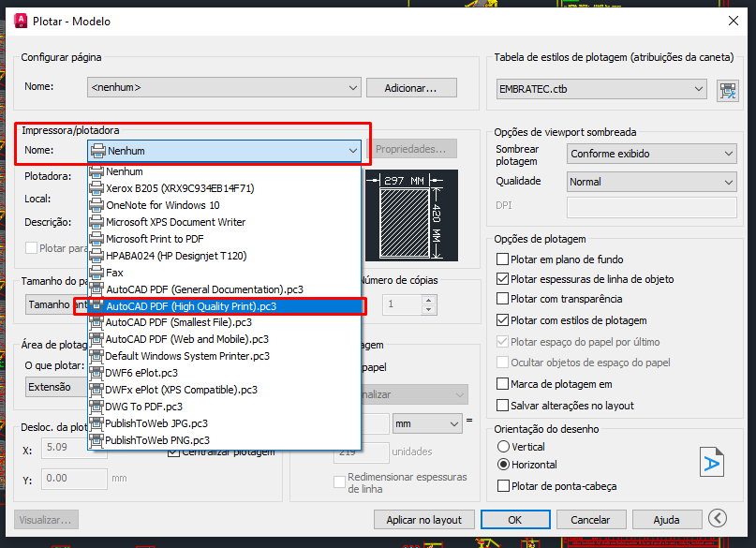Screen dimensions: 756x548
Task: Click the collapse options round arrow button
Action: click(x=718, y=518)
